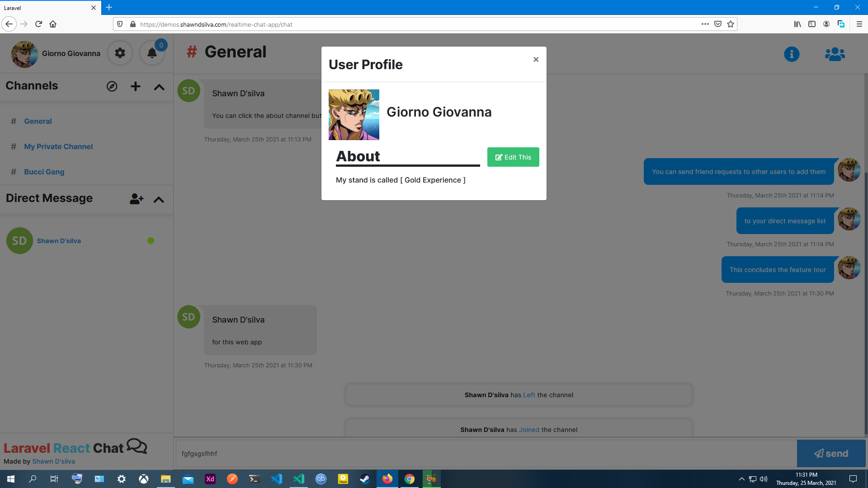Select the My Private Channel channel

(58, 146)
